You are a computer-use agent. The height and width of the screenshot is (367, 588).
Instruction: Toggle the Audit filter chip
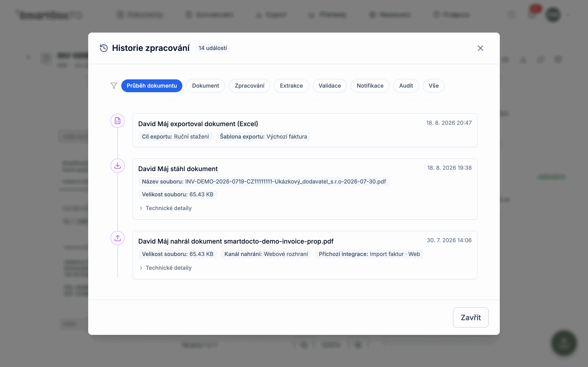406,86
